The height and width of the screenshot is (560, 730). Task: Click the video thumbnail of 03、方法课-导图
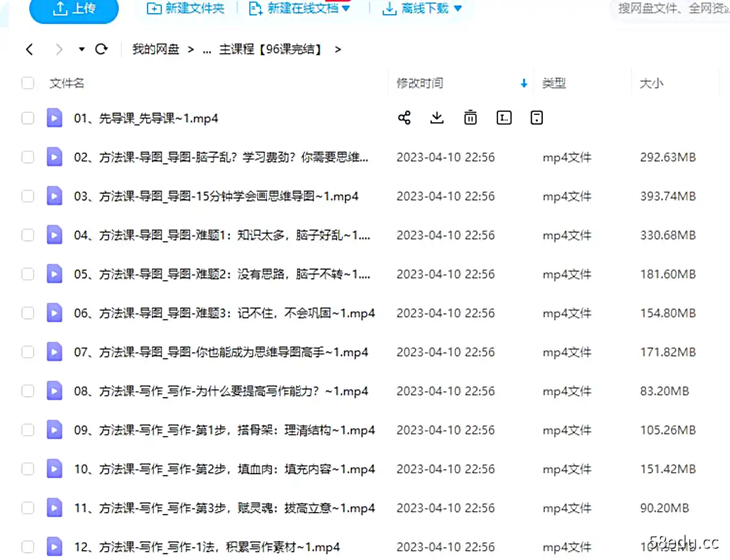coord(55,196)
